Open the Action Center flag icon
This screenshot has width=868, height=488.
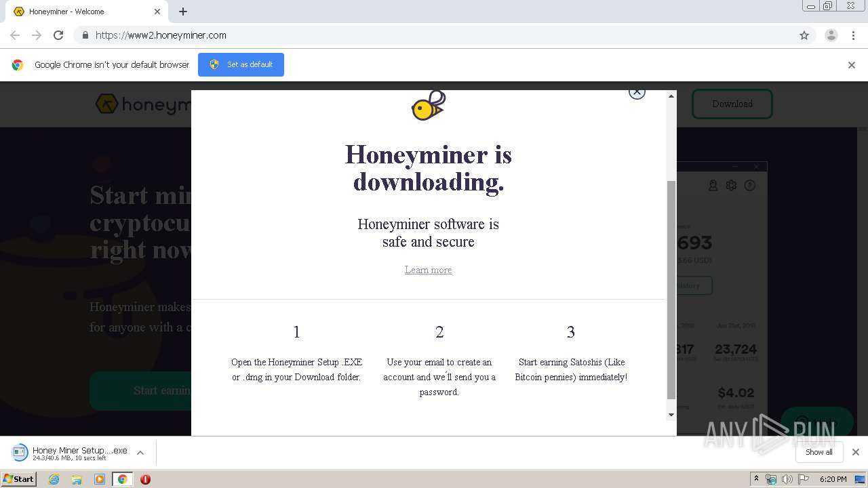tap(803, 479)
